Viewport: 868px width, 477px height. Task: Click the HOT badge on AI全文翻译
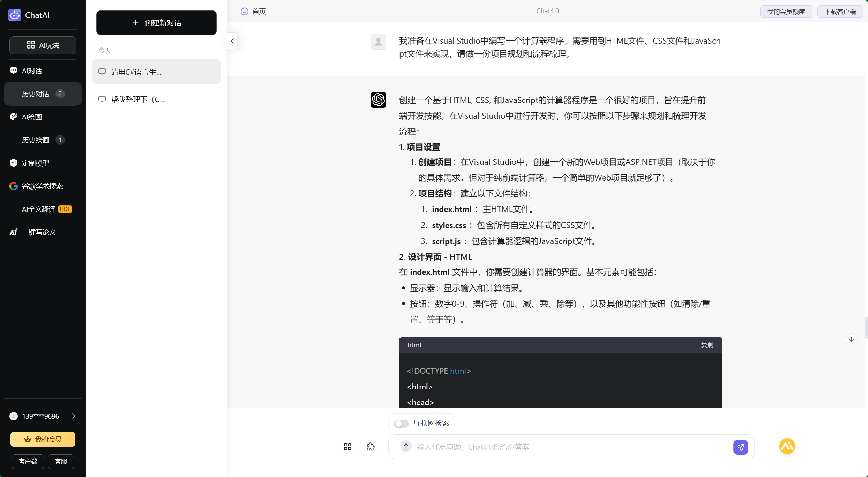65,209
